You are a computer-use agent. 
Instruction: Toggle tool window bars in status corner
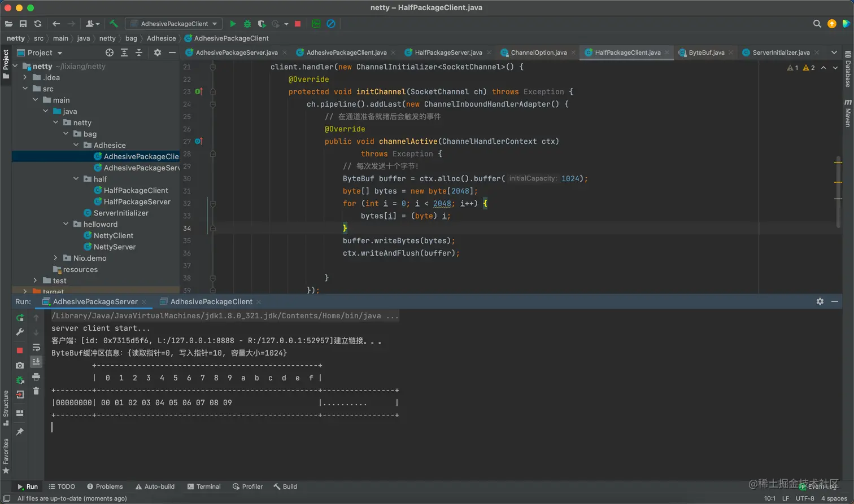point(7,498)
